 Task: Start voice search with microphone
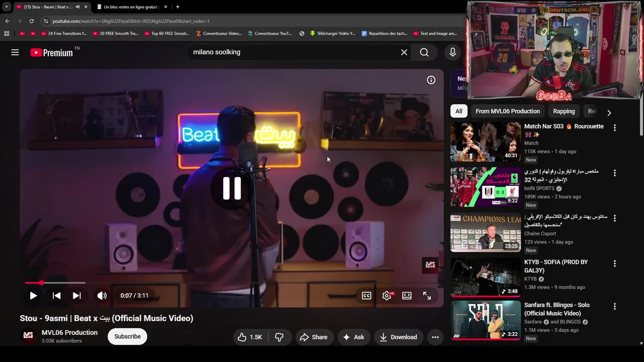click(453, 52)
